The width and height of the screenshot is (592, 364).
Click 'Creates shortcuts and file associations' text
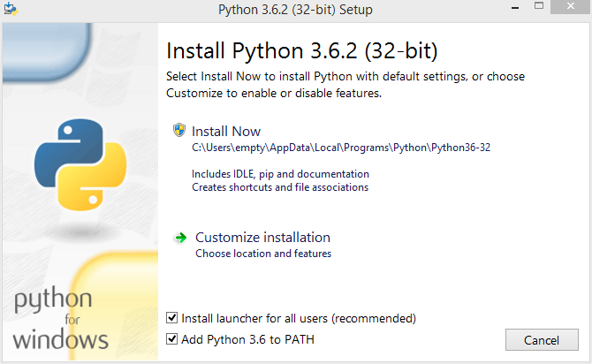click(x=280, y=187)
